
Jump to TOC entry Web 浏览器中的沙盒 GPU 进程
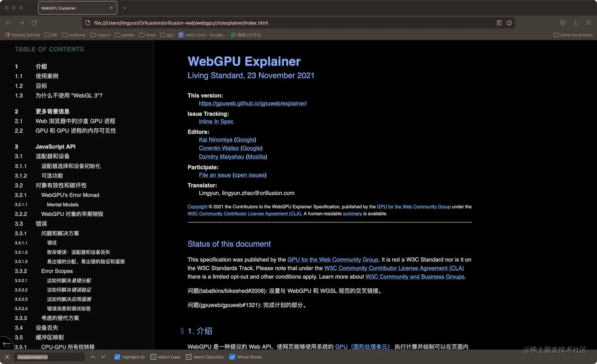[x=75, y=121]
